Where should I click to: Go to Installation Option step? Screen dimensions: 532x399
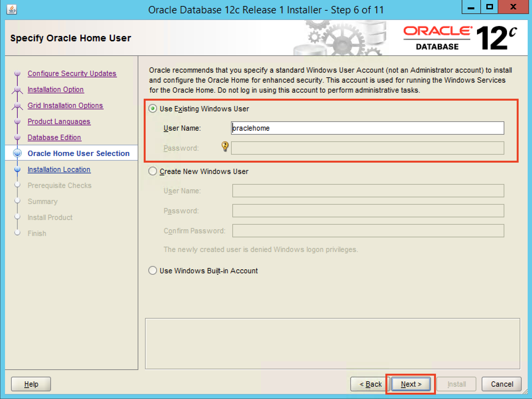coord(56,89)
